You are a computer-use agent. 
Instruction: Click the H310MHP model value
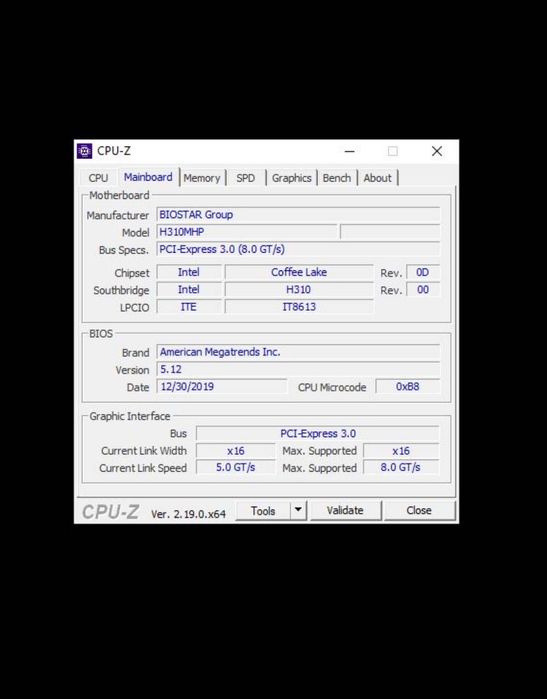click(x=247, y=232)
